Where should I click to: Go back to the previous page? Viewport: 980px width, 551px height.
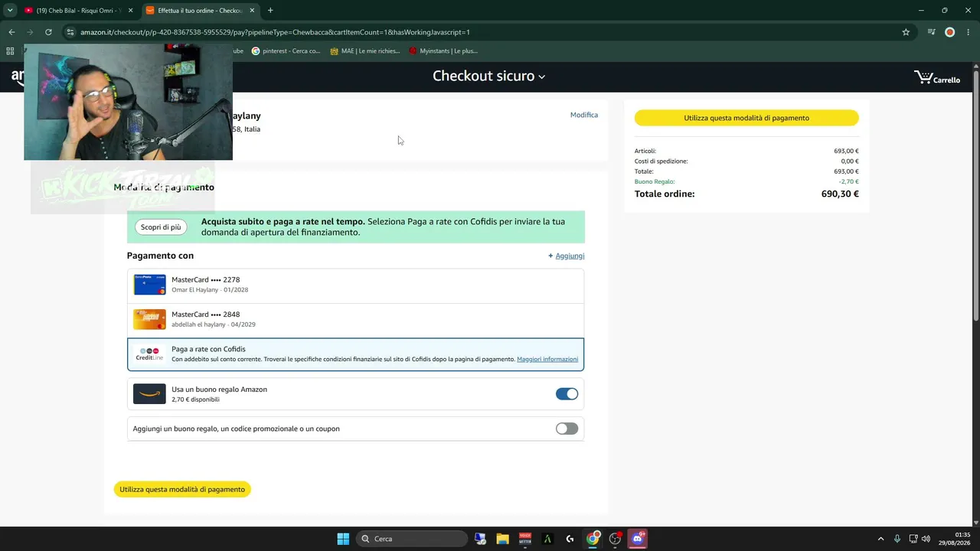click(11, 32)
